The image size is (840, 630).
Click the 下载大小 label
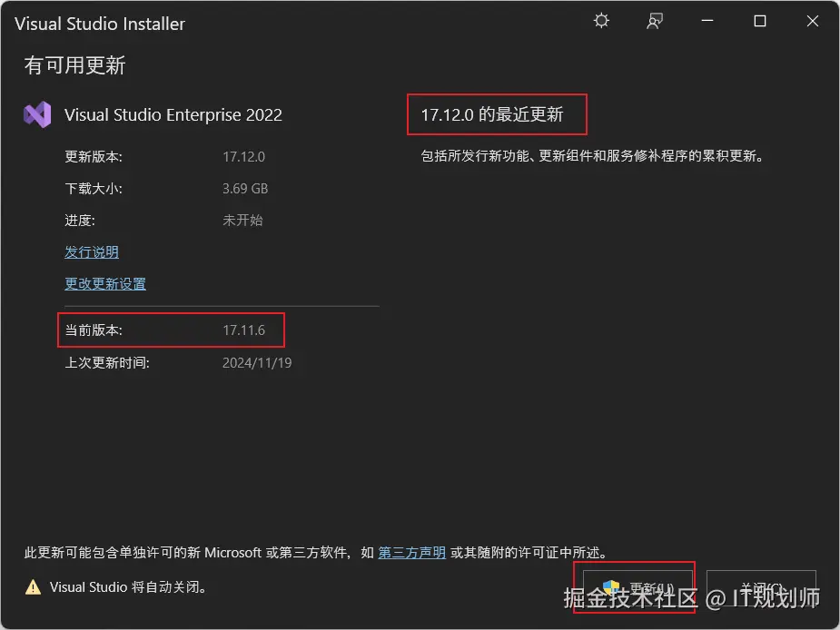[x=94, y=189]
